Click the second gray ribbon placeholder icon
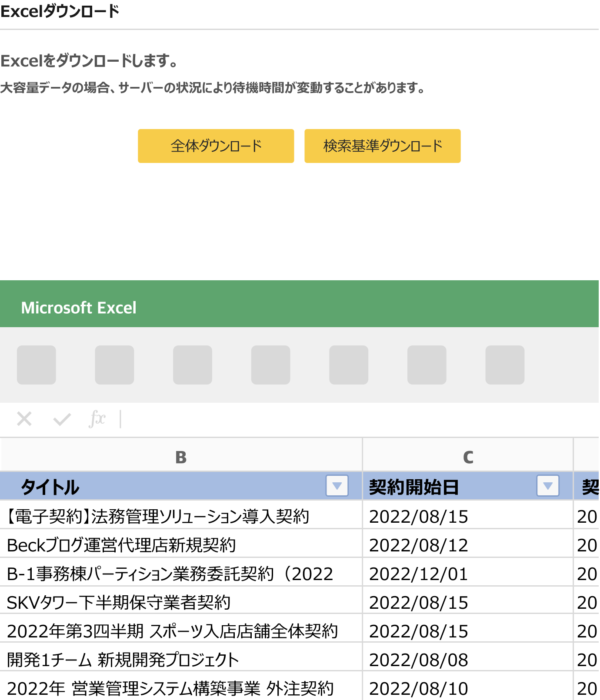Viewport: 600px width, 700px height. pyautogui.click(x=114, y=365)
